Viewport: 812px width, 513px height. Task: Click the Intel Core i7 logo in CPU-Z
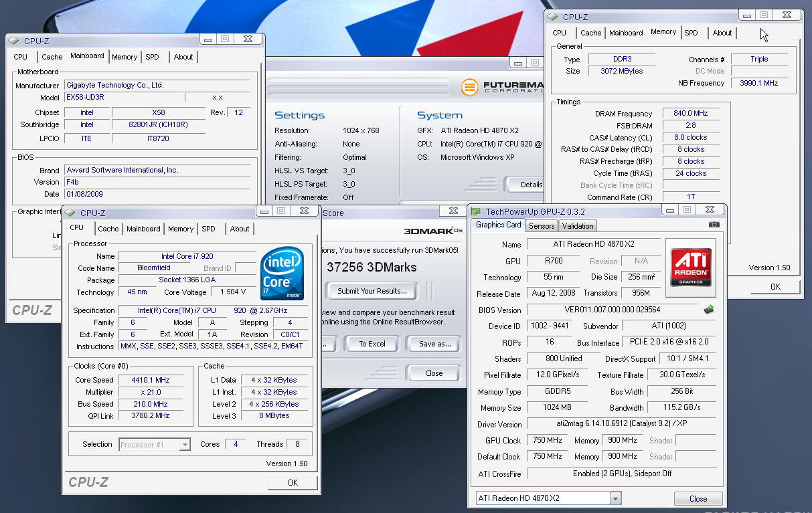[282, 274]
